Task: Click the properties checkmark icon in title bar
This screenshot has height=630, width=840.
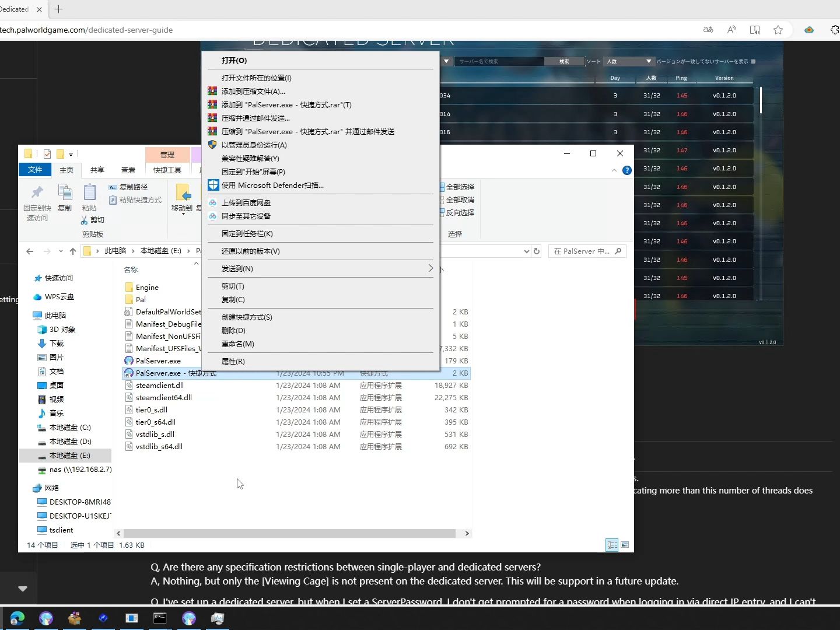Action: tap(47, 154)
